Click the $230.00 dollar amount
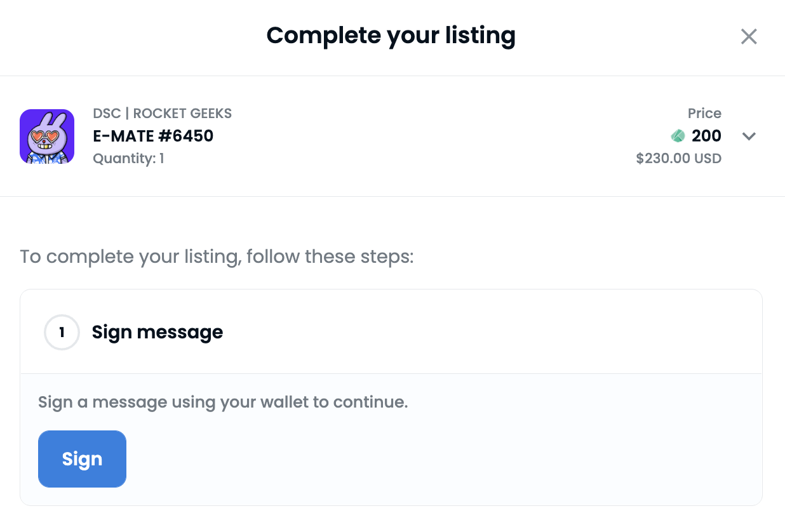Viewport: 785px width, 532px height. pos(664,158)
